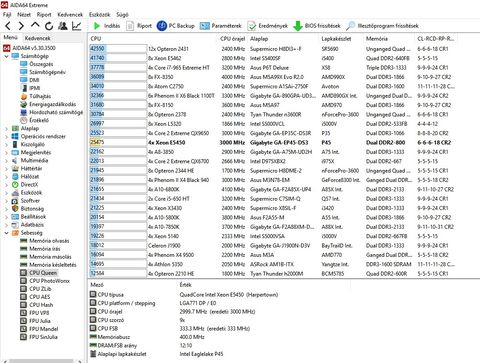Select the 4x Xeon E5450 result row
The image size is (480, 363).
pyautogui.click(x=272, y=142)
